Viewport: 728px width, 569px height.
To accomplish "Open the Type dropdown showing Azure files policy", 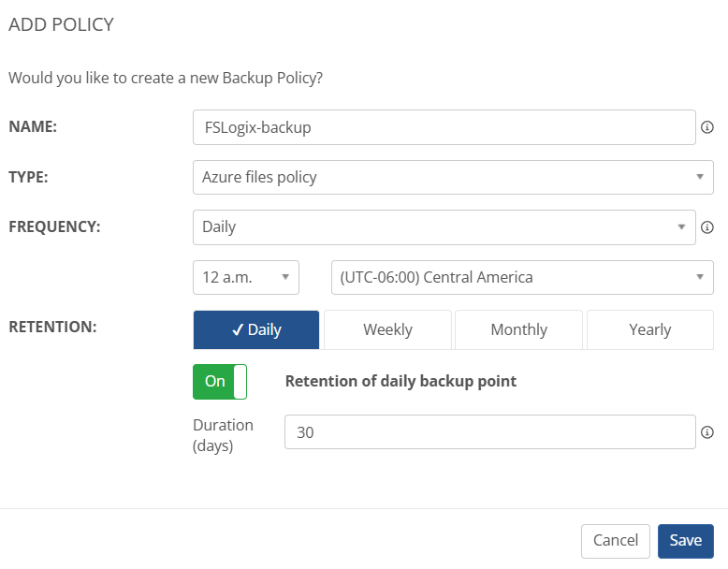I will coord(453,177).
